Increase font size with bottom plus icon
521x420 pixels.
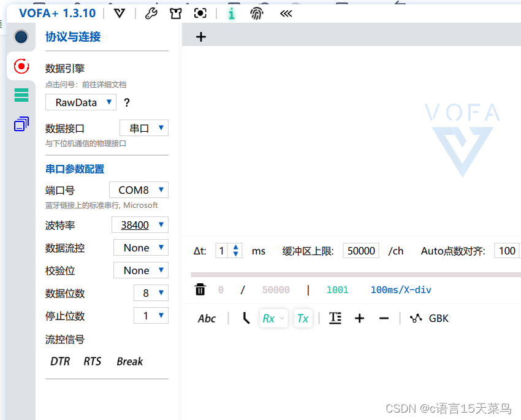coord(360,318)
